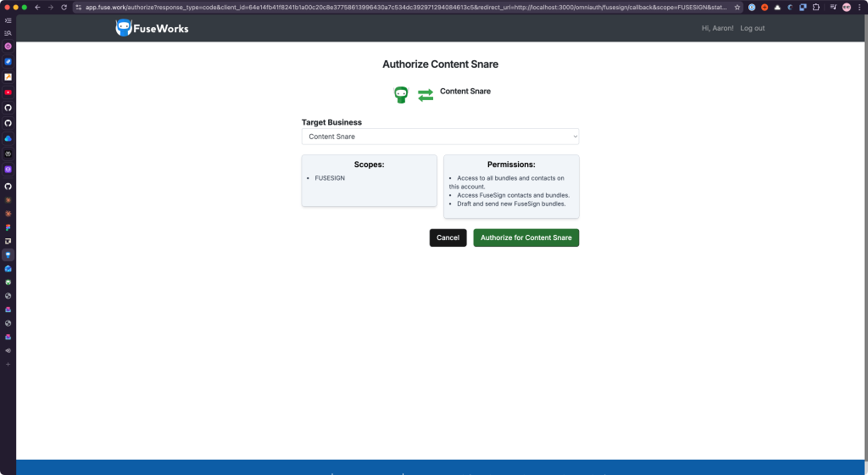Click the green robot icon above form
The height and width of the screenshot is (475, 868).
point(401,95)
